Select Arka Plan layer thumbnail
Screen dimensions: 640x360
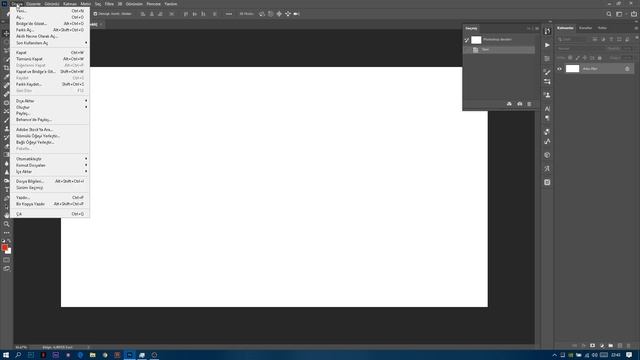pos(572,69)
